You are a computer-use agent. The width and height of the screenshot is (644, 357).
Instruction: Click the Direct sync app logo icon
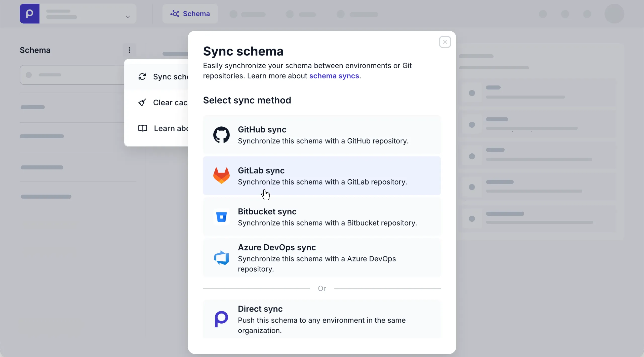tap(221, 319)
